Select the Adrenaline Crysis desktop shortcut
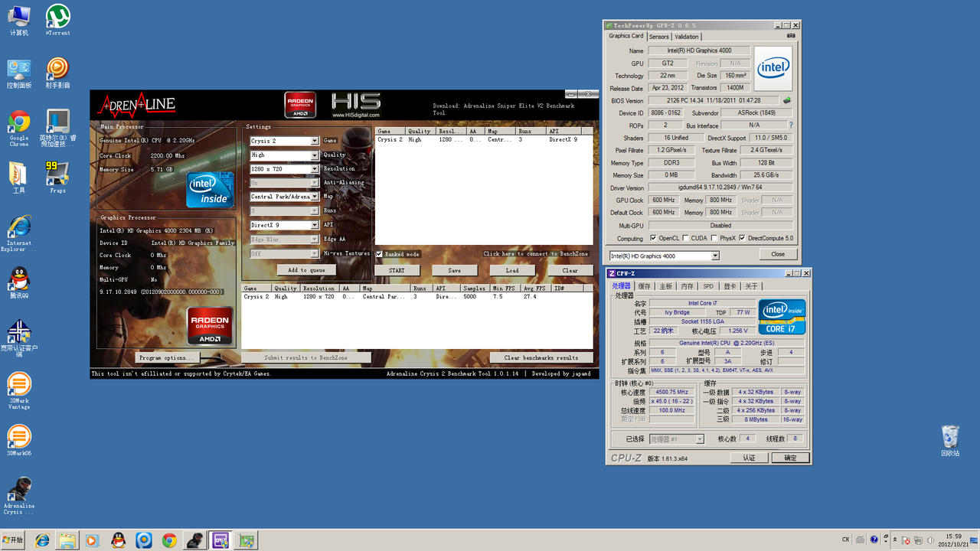 (x=19, y=495)
